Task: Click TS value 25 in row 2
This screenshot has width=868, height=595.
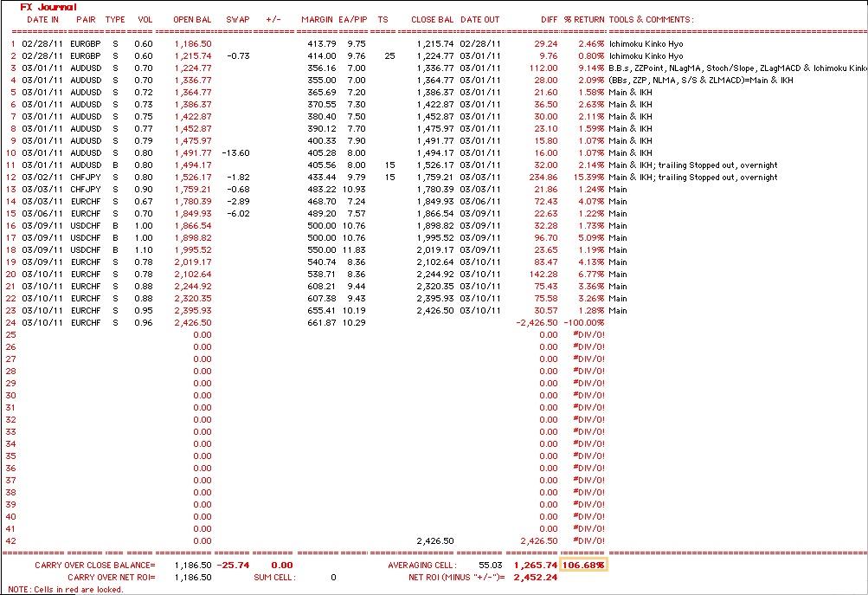Action: tap(389, 56)
